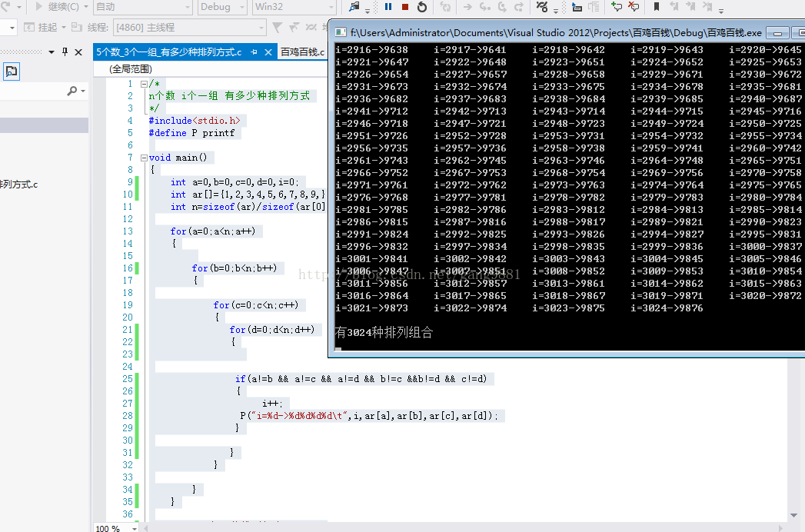Switch to the 百鸡百钱.c tab
Viewport: 805px width, 532px height.
(x=302, y=52)
